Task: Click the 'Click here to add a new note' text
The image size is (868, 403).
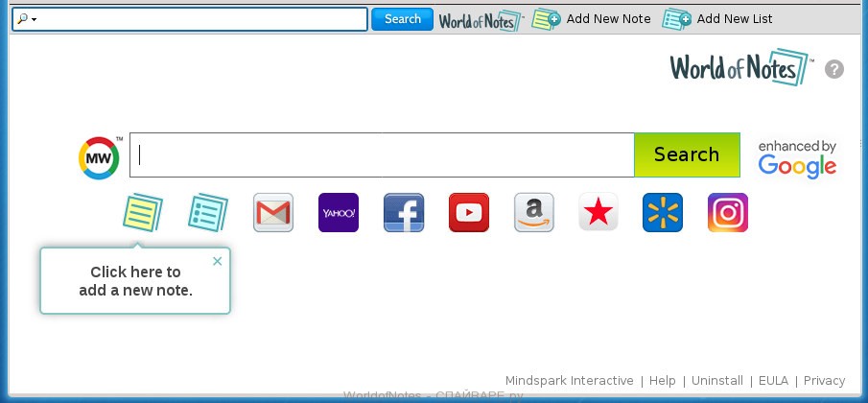Action: 135,281
